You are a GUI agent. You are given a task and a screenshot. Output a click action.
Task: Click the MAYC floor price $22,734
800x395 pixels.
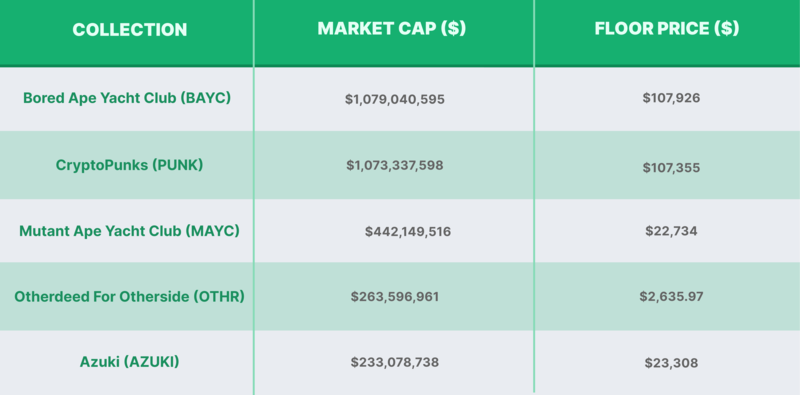coord(671,231)
